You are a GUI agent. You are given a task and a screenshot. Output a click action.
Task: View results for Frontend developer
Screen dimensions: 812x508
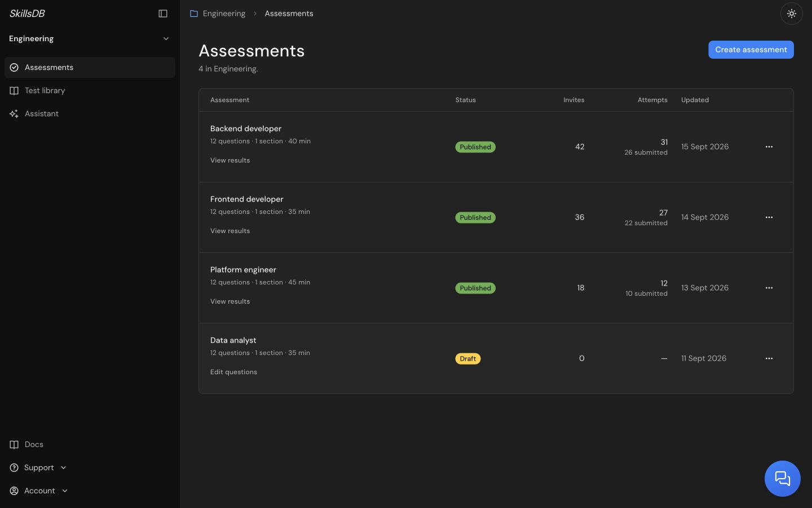pos(230,231)
